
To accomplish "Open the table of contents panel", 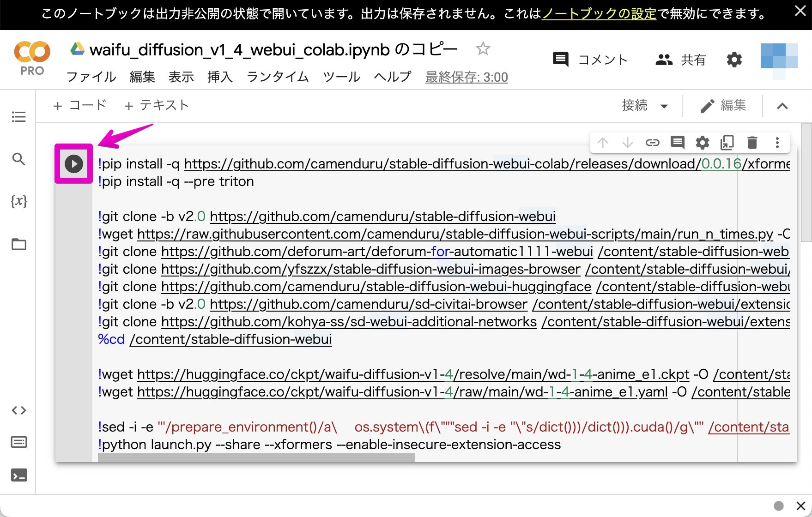I will 18,117.
